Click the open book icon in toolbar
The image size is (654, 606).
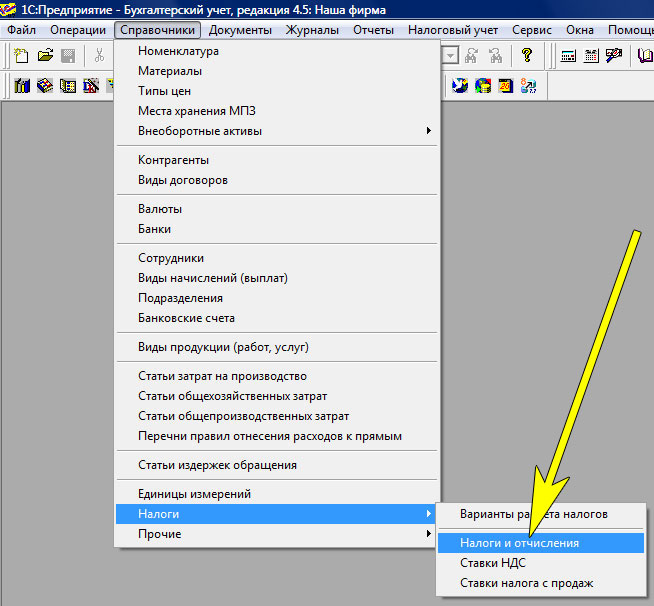645,55
